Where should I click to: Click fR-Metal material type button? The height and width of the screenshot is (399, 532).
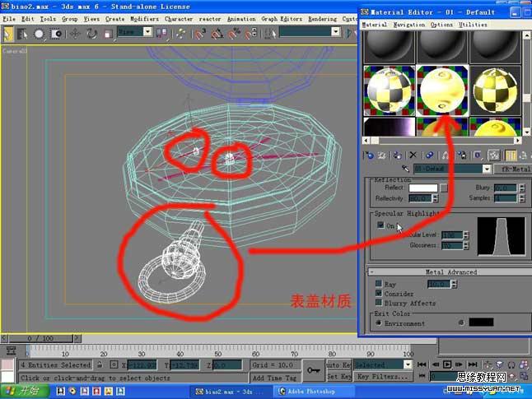click(x=513, y=169)
